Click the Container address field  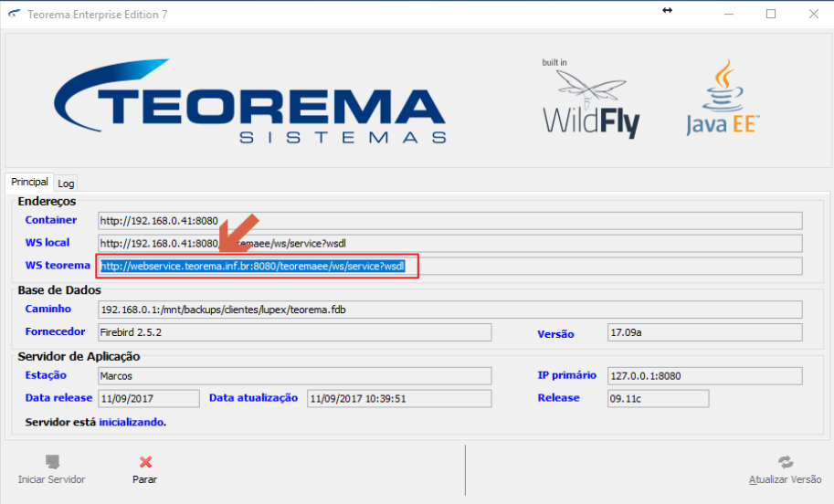450,221
